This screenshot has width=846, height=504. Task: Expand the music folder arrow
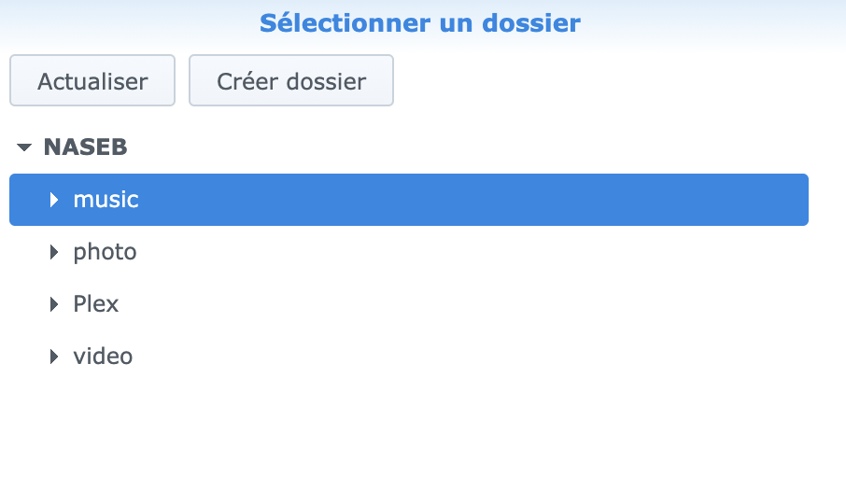54,200
